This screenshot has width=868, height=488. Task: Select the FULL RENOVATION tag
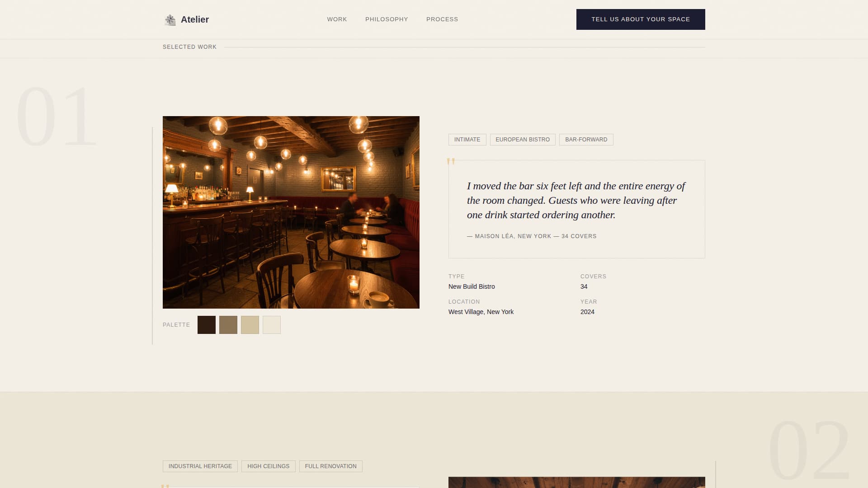[330, 466]
